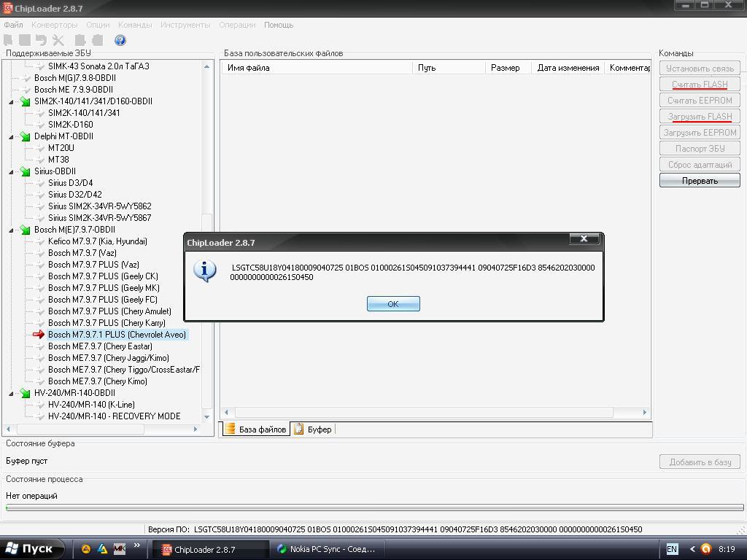Click the Паспорт ЭБУ button

pyautogui.click(x=700, y=149)
